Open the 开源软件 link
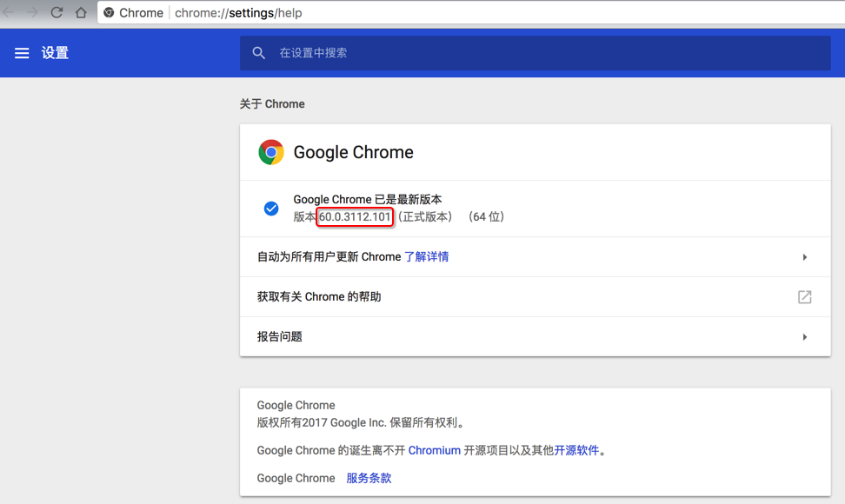This screenshot has width=845, height=504. tap(576, 450)
